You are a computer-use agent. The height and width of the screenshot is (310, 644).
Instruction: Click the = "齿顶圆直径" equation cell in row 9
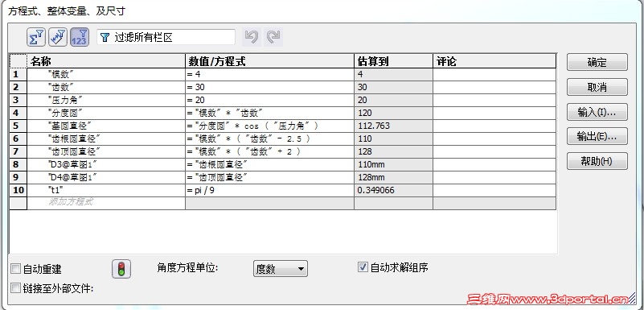click(x=270, y=177)
